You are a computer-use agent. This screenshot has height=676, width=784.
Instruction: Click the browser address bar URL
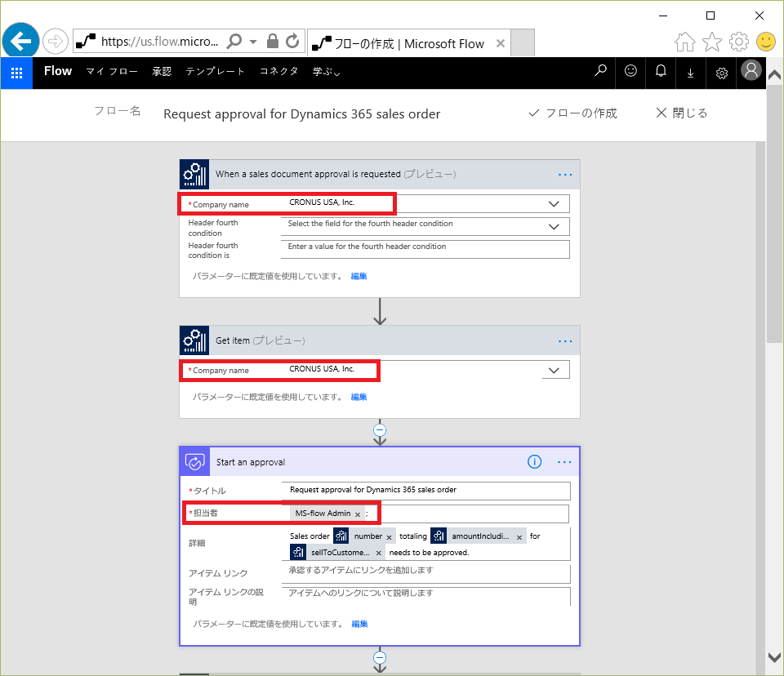pyautogui.click(x=159, y=42)
